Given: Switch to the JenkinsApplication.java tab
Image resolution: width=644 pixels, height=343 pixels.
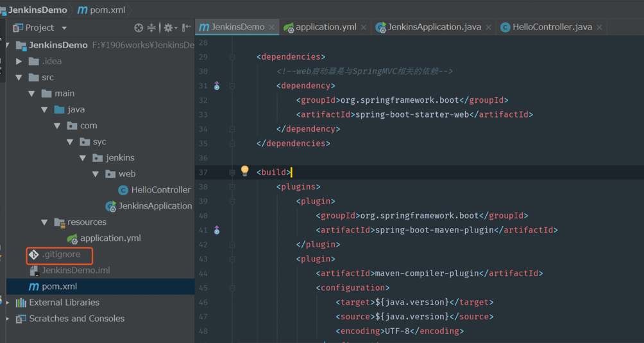Looking at the screenshot, I should click(434, 27).
